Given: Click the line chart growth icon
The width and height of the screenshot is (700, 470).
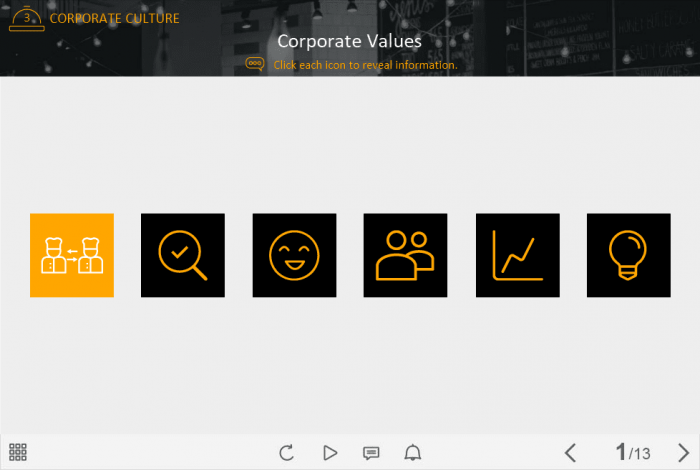Looking at the screenshot, I should (517, 255).
